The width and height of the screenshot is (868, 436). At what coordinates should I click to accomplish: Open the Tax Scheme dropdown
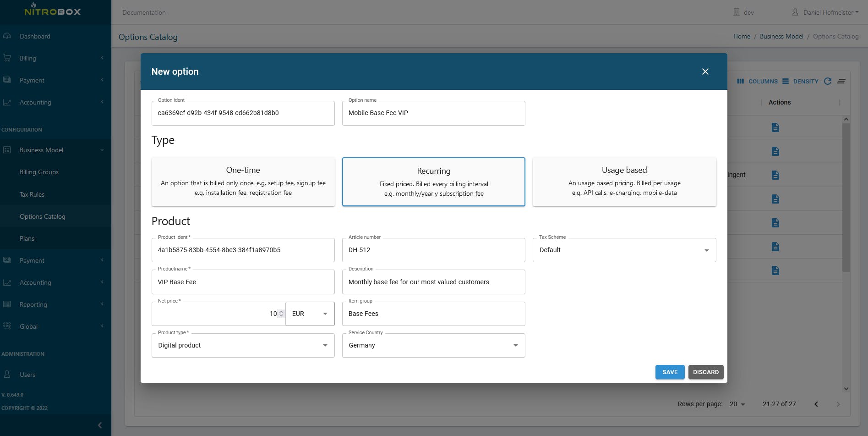click(624, 250)
